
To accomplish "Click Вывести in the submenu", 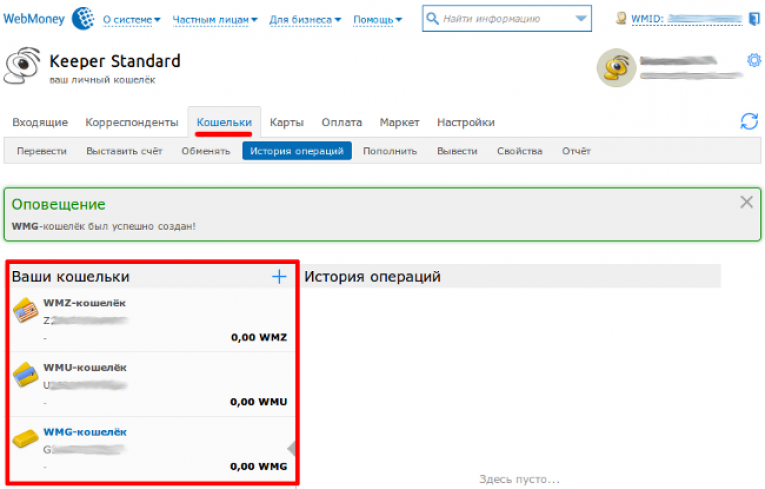I will click(457, 151).
